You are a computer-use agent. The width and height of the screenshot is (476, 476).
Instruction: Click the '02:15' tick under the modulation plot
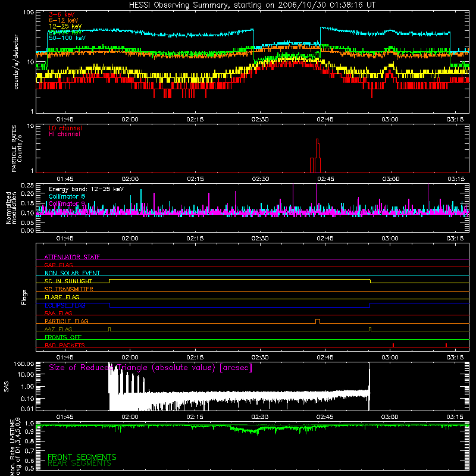pyautogui.click(x=195, y=239)
